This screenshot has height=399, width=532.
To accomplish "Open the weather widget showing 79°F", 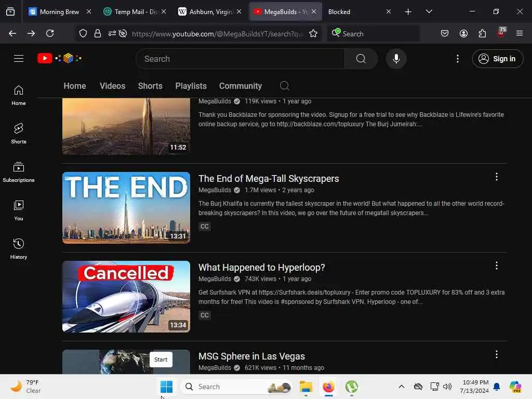I will click(x=25, y=387).
